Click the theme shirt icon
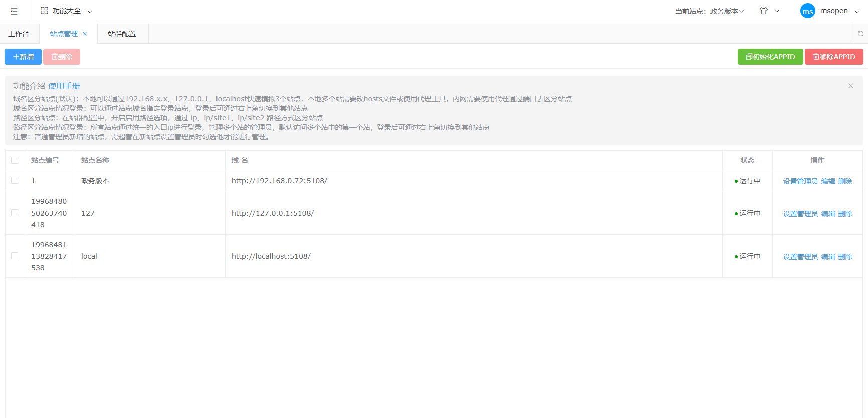The image size is (868, 418). tap(764, 11)
